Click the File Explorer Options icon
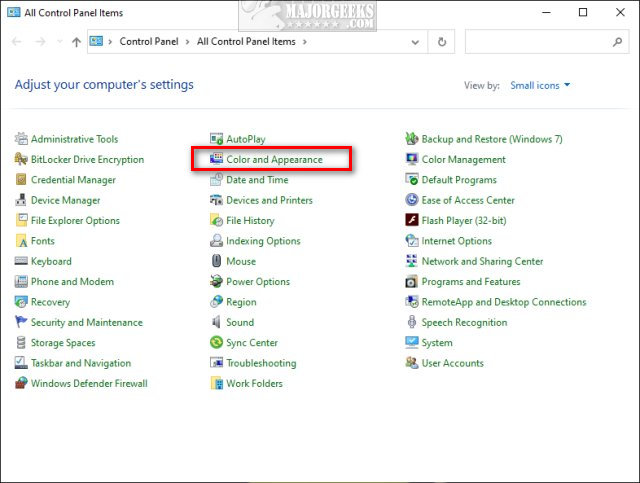The image size is (640, 483). [21, 220]
